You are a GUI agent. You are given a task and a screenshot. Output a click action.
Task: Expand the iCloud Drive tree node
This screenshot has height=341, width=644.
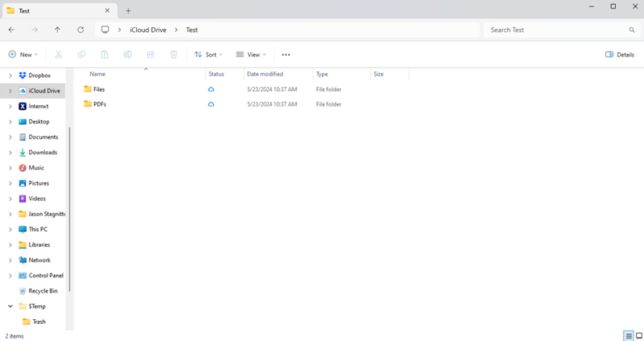10,91
